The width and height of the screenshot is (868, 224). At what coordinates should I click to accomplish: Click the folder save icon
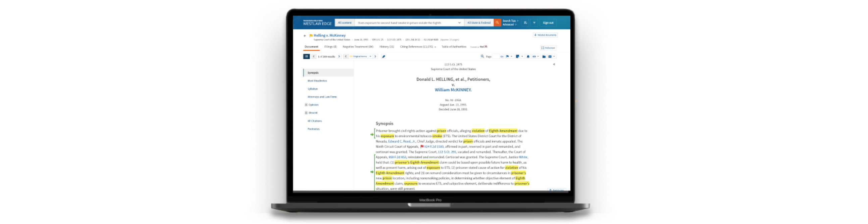click(544, 57)
